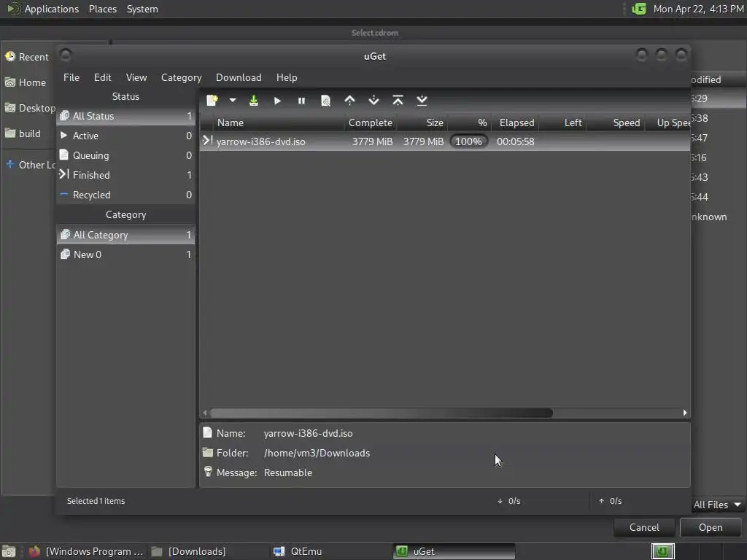Click the scrollbar right arrow

(685, 413)
